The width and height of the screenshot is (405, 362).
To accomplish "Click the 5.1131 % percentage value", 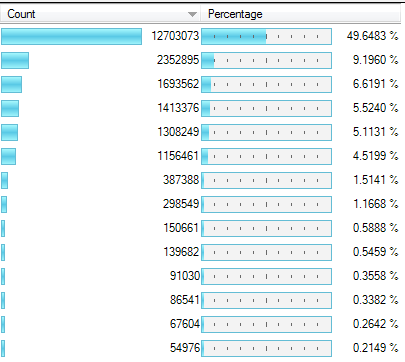I will click(375, 132).
